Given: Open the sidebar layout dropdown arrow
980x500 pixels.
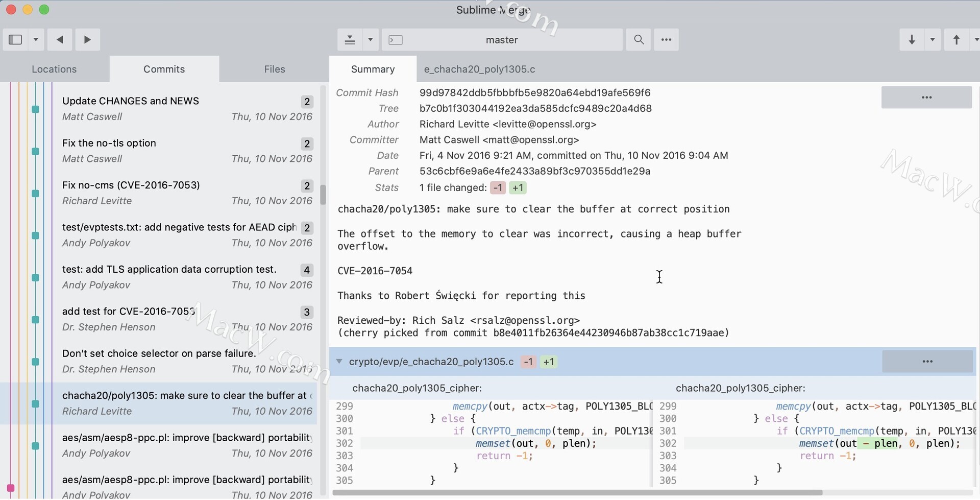Looking at the screenshot, I should click(36, 40).
